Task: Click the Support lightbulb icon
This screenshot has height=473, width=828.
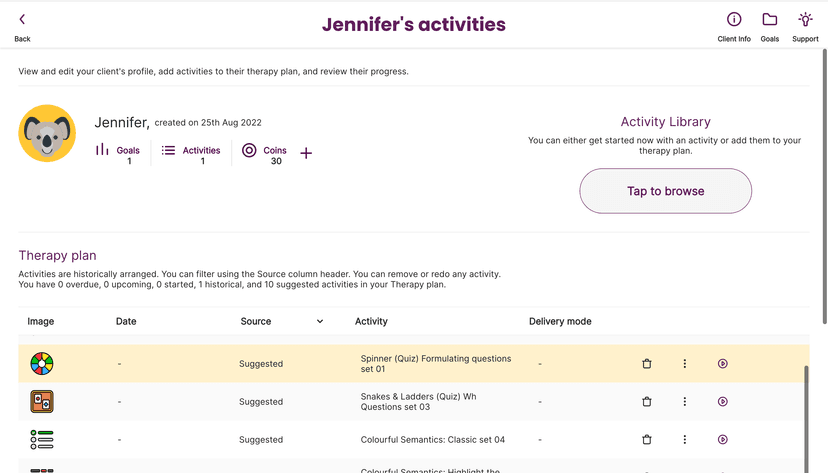Action: click(x=805, y=26)
